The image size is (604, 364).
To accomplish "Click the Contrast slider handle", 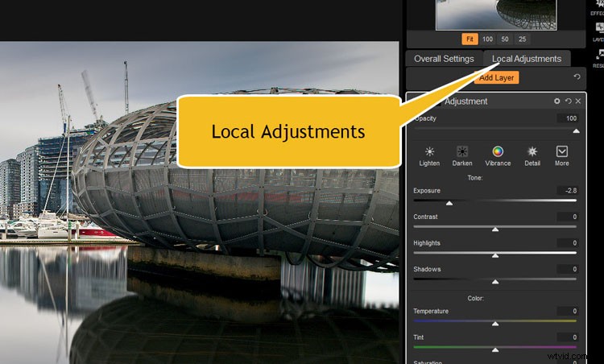I will coord(495,230).
